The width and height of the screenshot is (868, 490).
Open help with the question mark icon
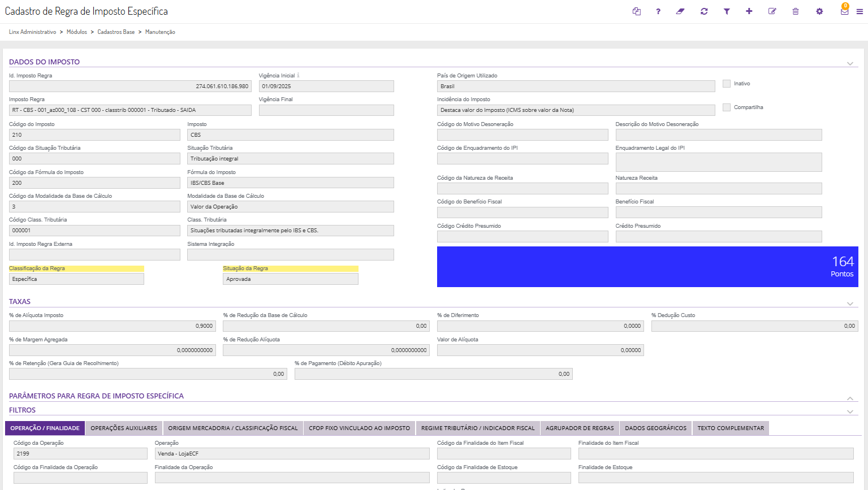click(658, 11)
